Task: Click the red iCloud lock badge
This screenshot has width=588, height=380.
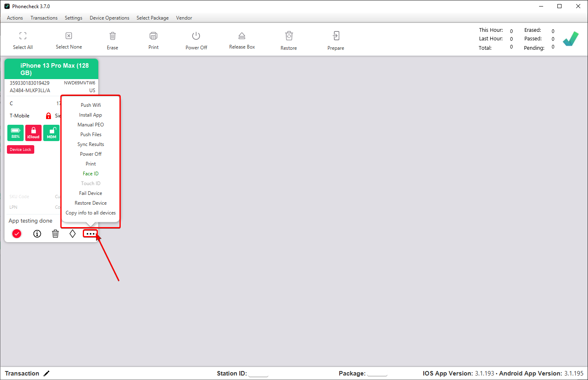Action: tap(33, 133)
